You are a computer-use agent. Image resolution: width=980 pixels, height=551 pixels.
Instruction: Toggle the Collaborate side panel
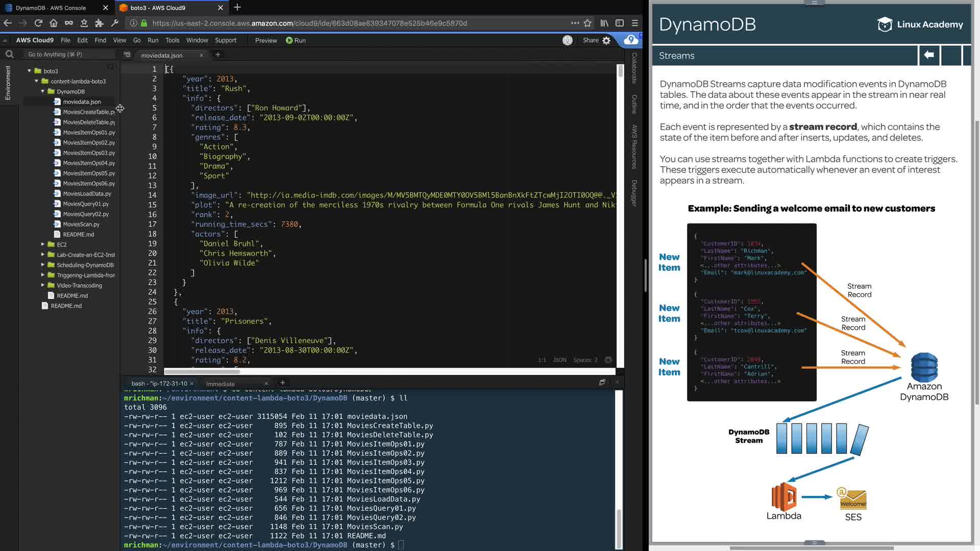634,68
